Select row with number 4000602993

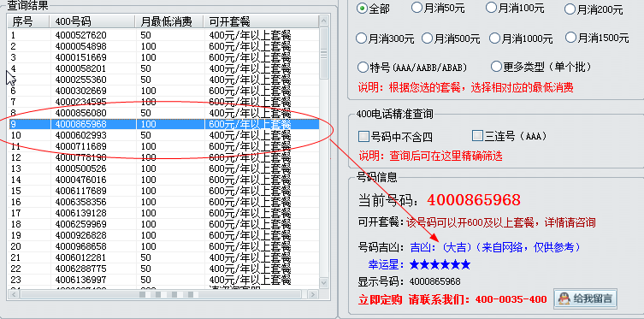[x=163, y=135]
